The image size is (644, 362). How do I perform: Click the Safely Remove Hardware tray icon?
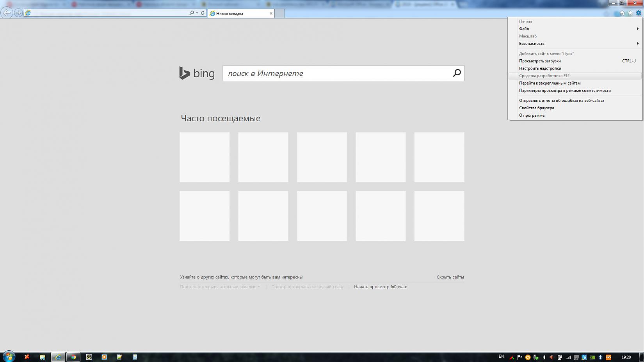[x=535, y=357]
